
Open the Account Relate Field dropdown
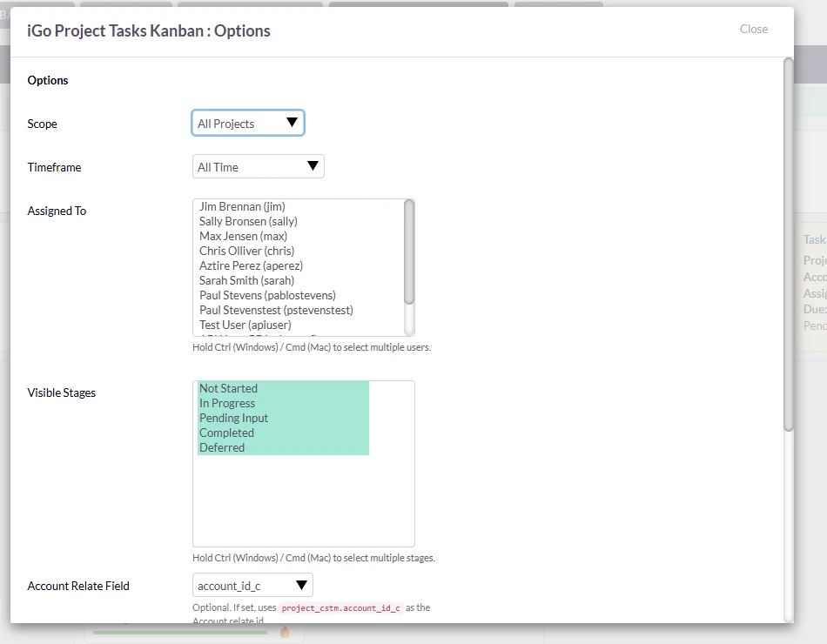tap(252, 586)
